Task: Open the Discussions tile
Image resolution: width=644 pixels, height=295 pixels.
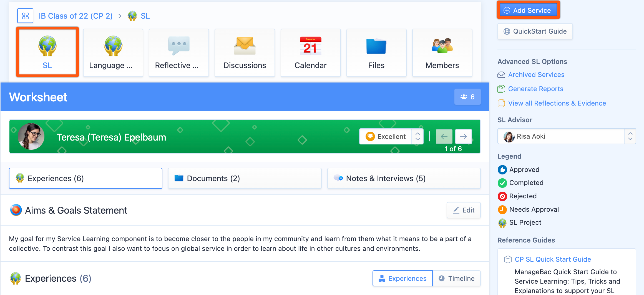Action: coord(245,52)
